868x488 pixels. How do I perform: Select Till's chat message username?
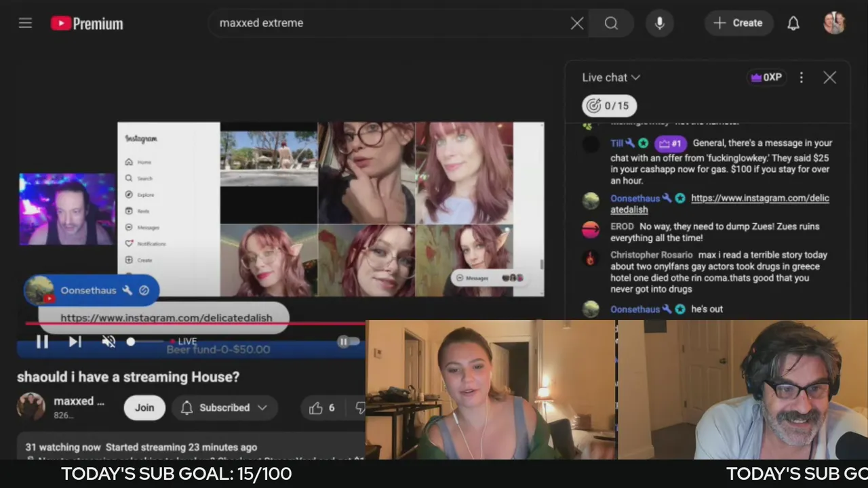point(616,143)
